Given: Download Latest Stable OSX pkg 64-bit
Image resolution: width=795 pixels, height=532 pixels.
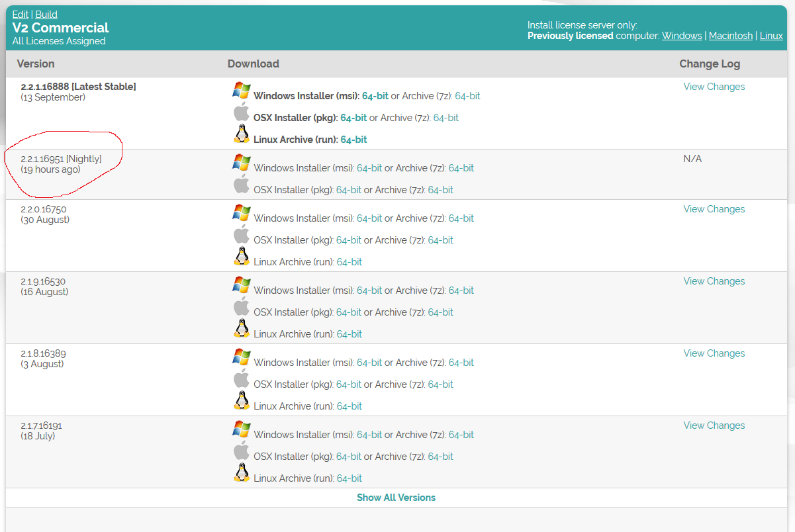Looking at the screenshot, I should (x=353, y=118).
